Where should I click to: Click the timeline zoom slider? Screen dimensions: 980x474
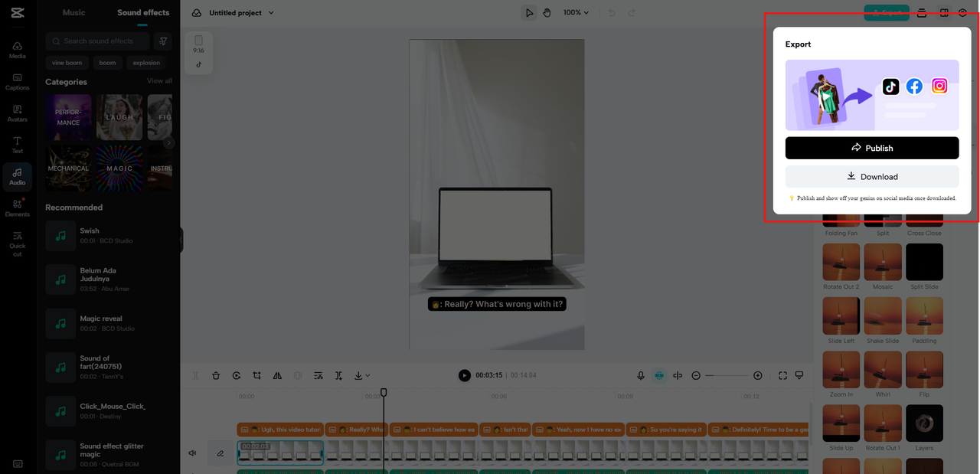pos(727,376)
